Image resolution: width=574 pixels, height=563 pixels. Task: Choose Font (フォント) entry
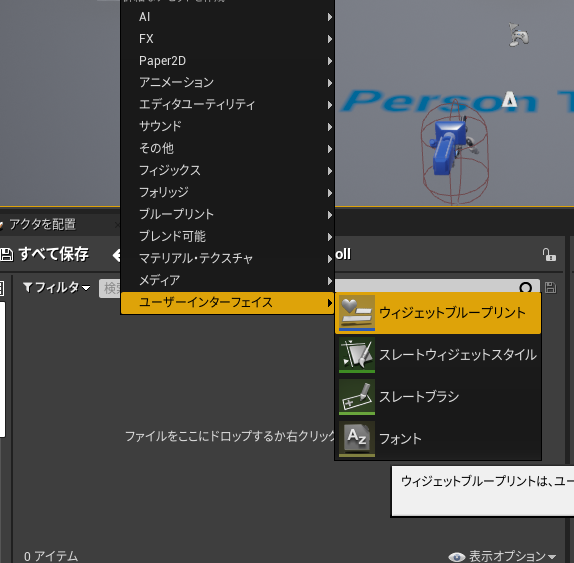click(438, 438)
